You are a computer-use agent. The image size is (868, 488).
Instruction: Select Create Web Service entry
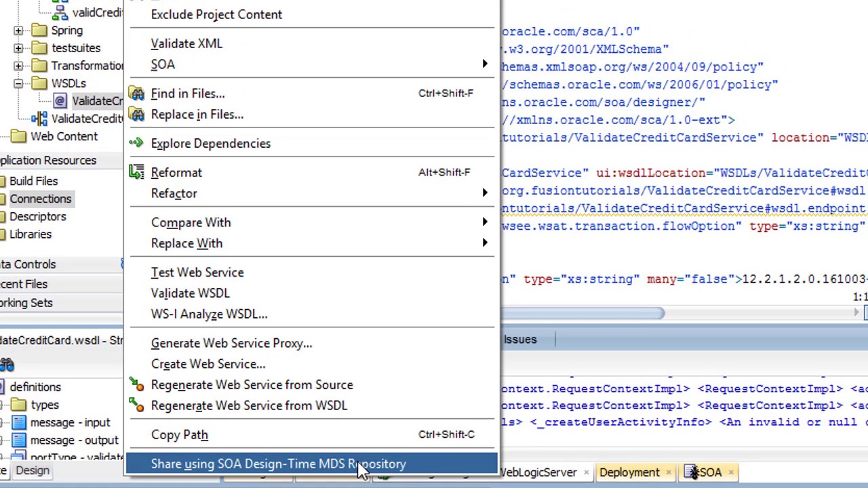(x=208, y=365)
